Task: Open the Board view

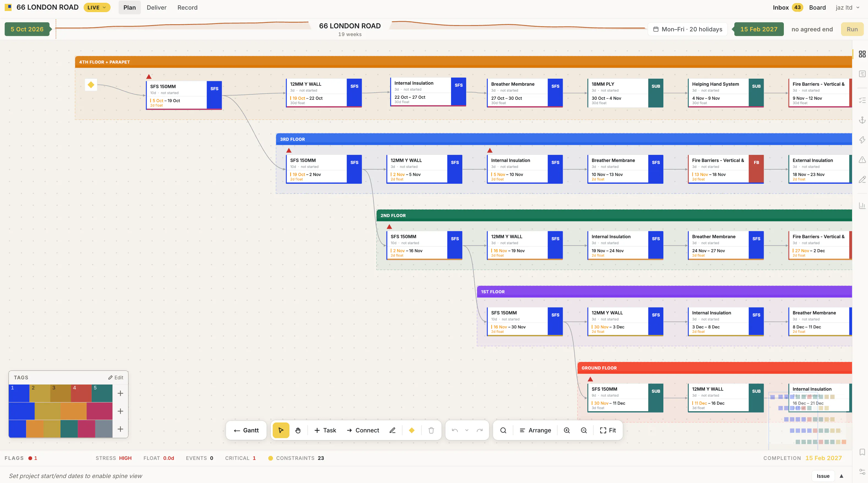Action: pos(817,7)
